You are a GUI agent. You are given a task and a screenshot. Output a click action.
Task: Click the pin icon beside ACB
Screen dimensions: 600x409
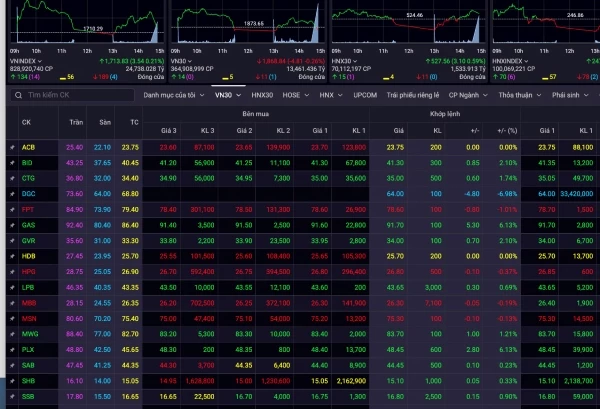(x=10, y=147)
